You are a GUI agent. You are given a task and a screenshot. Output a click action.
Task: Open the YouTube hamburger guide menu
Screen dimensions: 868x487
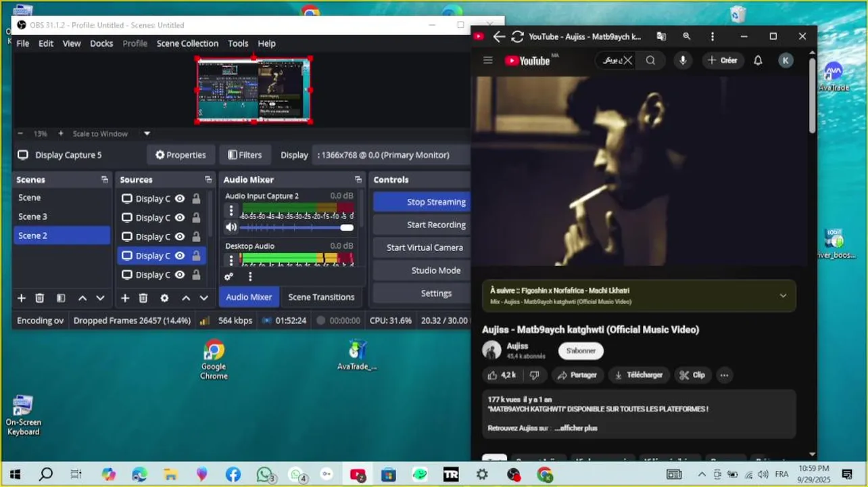pyautogui.click(x=488, y=60)
